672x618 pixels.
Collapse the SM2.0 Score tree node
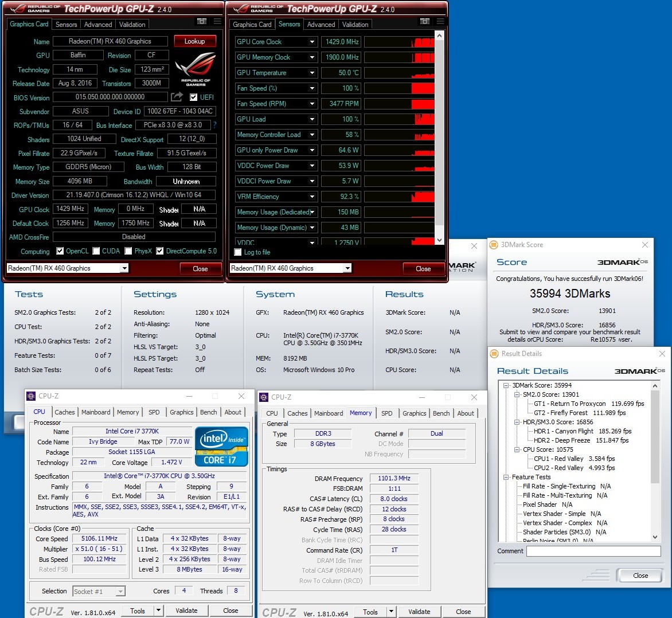517,394
